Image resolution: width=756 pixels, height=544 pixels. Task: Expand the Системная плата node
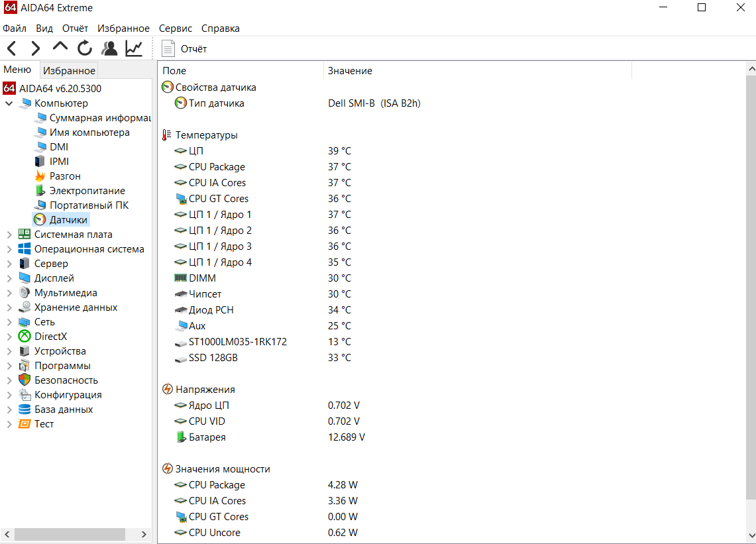[9, 235]
